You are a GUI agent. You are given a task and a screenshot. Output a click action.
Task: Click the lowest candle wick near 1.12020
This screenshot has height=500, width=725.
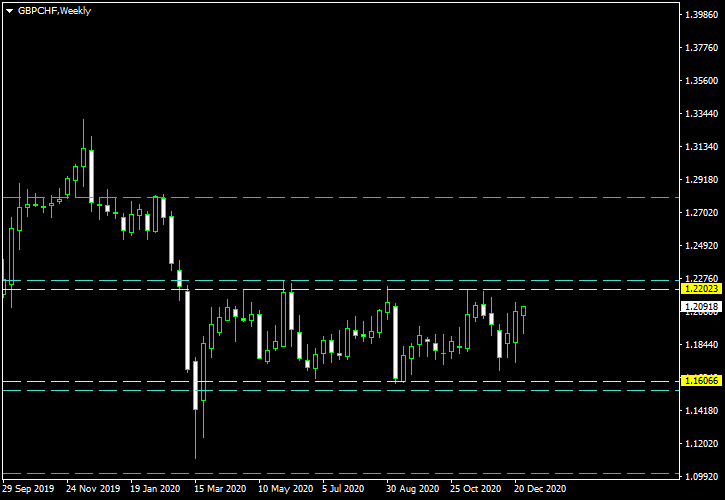(x=196, y=435)
